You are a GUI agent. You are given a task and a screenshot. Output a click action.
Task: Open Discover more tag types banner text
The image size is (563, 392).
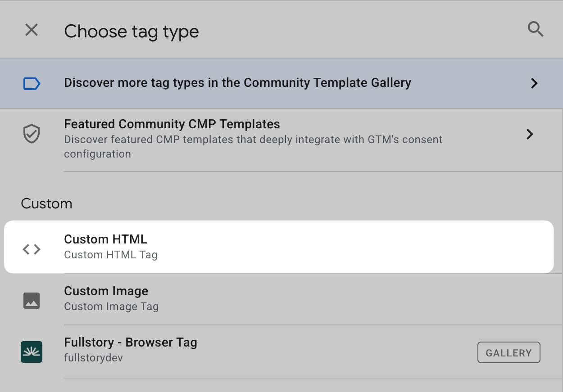(237, 83)
